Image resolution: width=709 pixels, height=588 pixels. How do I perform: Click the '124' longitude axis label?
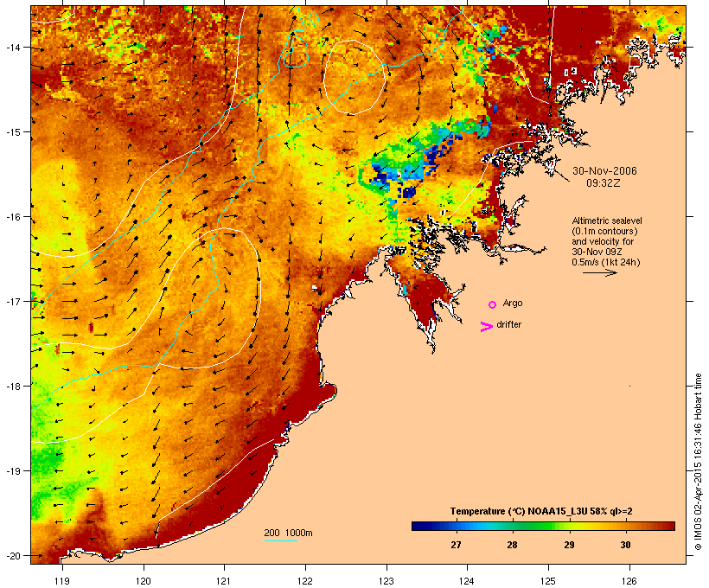point(467,581)
